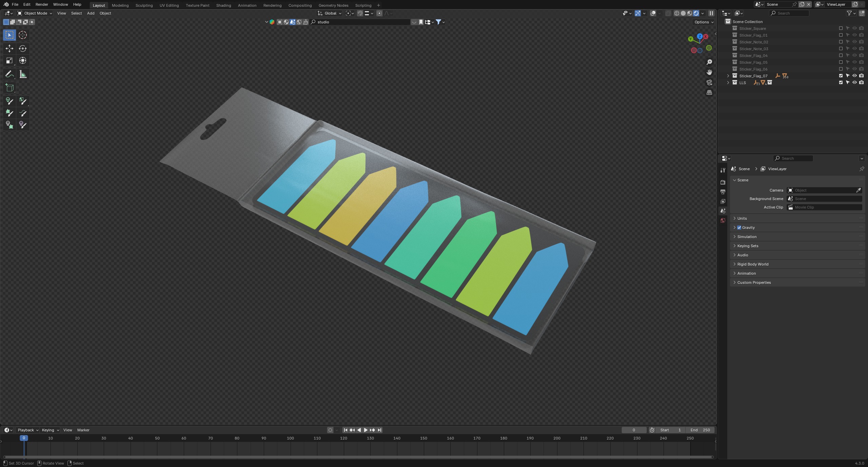
Task: Disable render camera for Sticker_Flag_07
Action: [861, 76]
